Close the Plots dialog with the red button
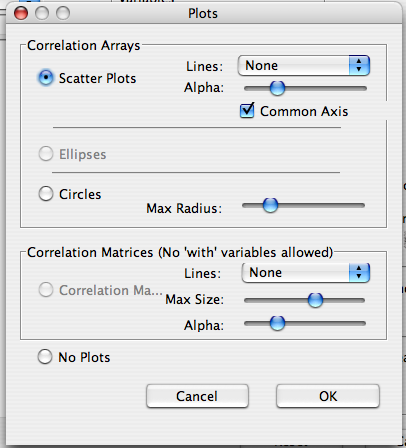 [21, 13]
